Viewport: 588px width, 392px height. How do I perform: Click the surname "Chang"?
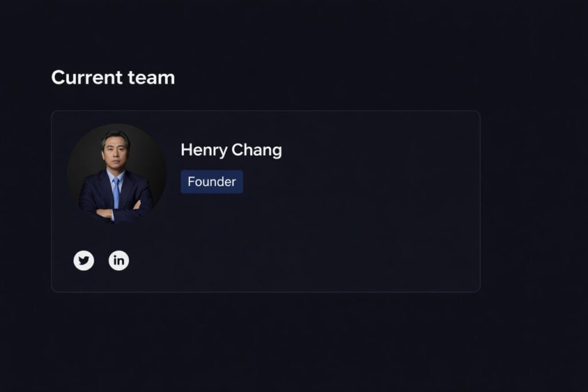257,150
